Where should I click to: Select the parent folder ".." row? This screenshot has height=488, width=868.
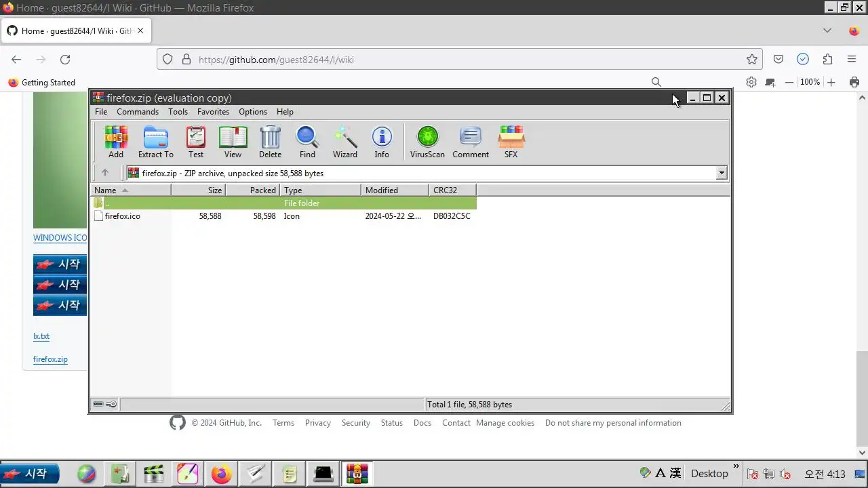click(x=283, y=203)
